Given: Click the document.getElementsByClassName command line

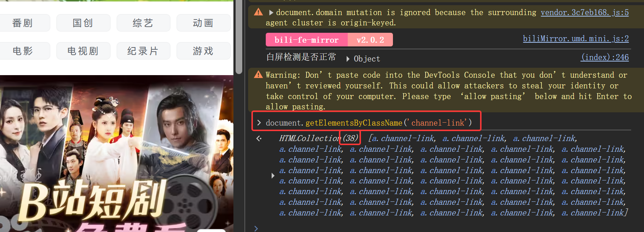Looking at the screenshot, I should point(369,123).
